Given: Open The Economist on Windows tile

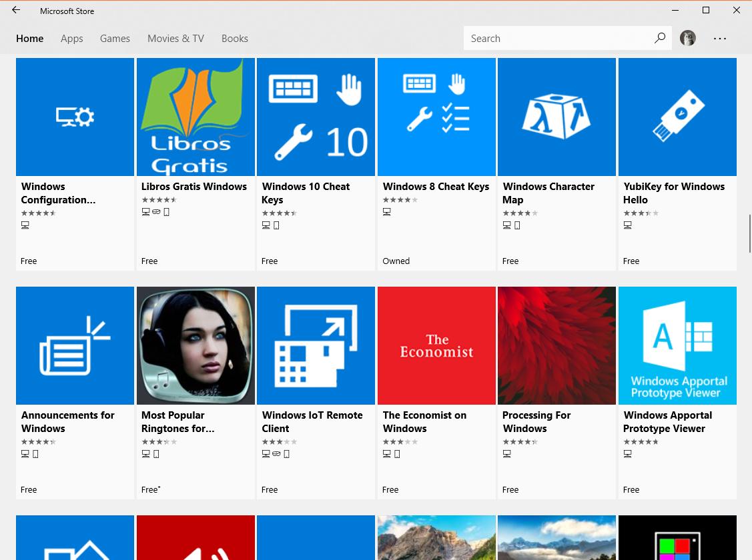Looking at the screenshot, I should click(436, 345).
